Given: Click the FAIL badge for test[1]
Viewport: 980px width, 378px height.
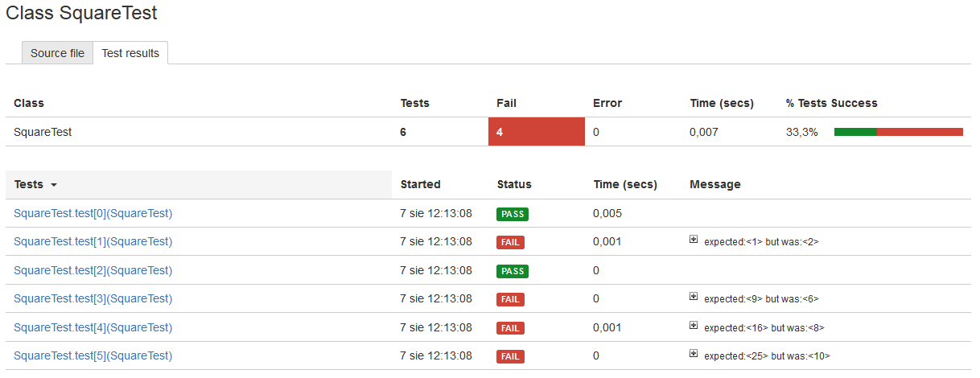Looking at the screenshot, I should [510, 242].
